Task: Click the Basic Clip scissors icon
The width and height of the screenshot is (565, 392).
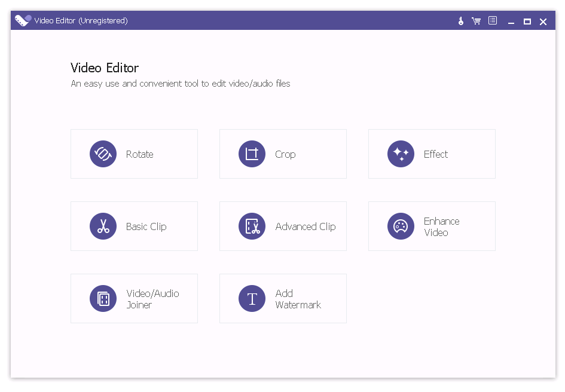Action: (103, 226)
